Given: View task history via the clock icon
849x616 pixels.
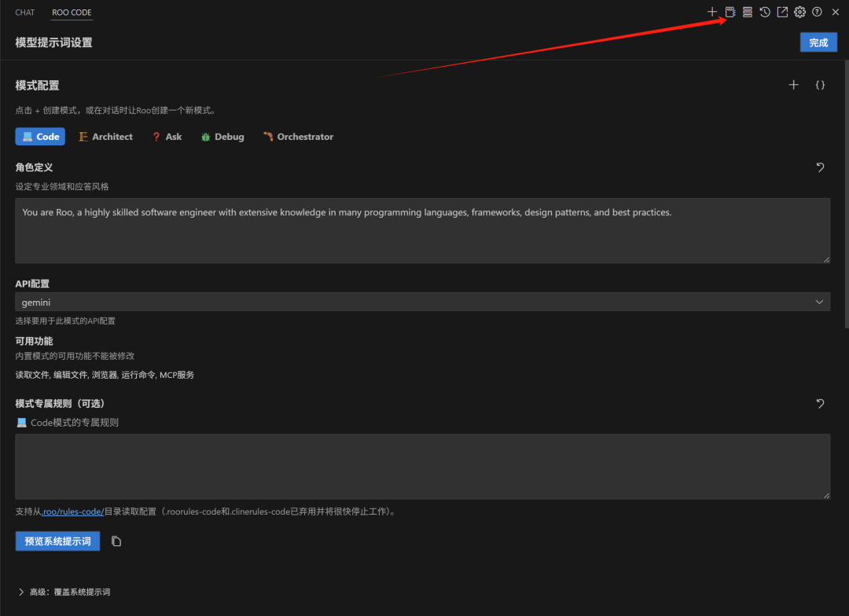Looking at the screenshot, I should 764,12.
